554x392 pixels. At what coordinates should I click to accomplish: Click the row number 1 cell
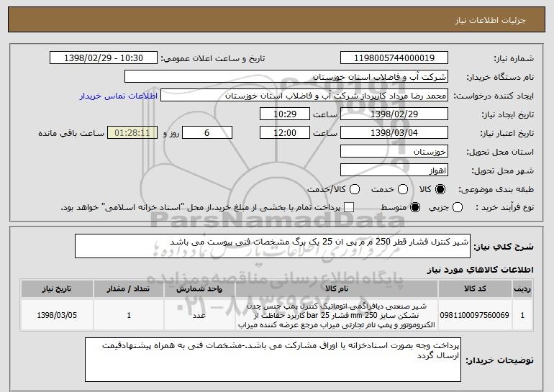(x=522, y=315)
